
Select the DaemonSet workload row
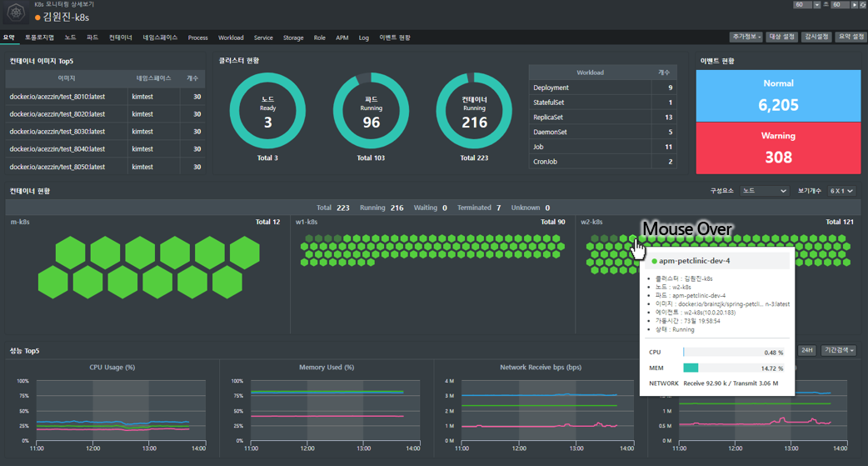[602, 132]
